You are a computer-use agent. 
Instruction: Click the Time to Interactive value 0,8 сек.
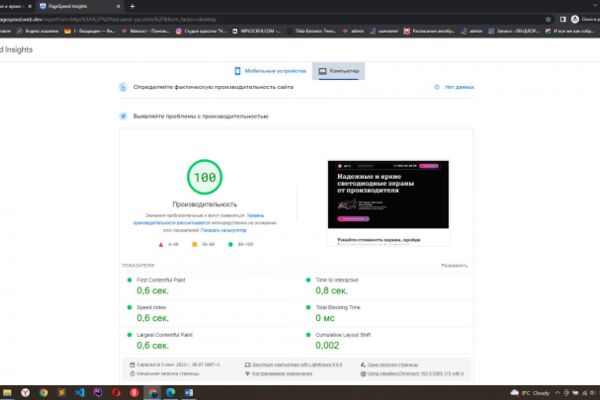click(331, 291)
